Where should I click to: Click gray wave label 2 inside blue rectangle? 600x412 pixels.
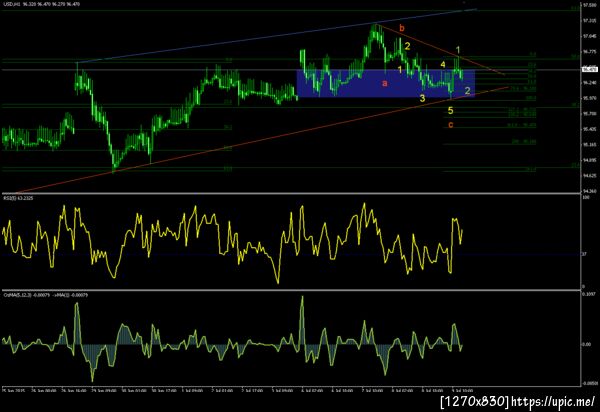coord(467,91)
